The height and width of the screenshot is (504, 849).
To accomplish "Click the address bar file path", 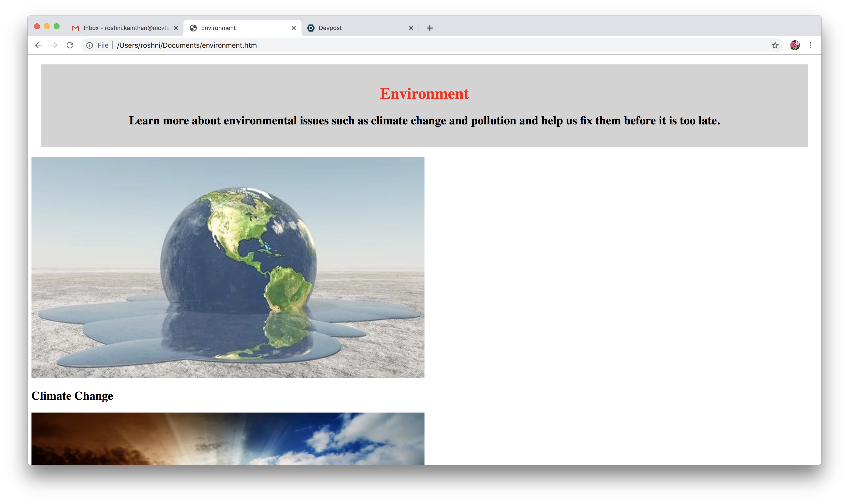I will tap(187, 45).
